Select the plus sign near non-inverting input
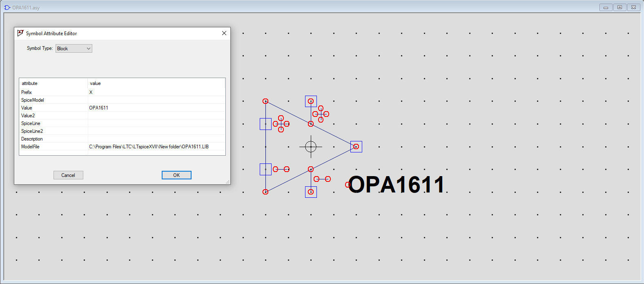Screen dimensions: 644x284 [281, 124]
